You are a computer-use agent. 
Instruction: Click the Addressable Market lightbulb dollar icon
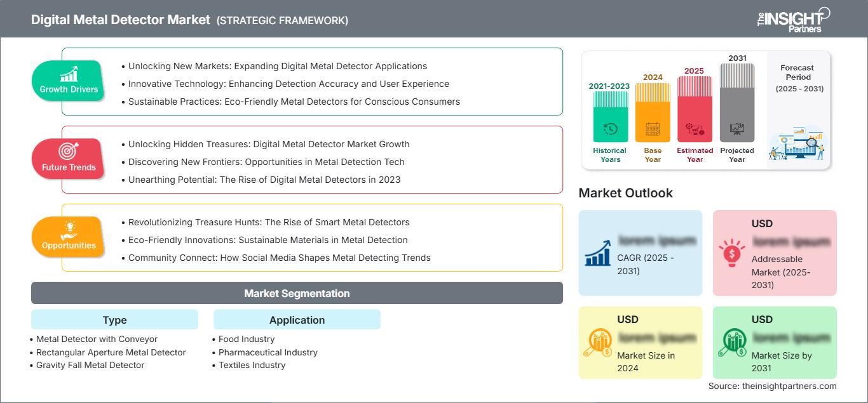(x=731, y=253)
